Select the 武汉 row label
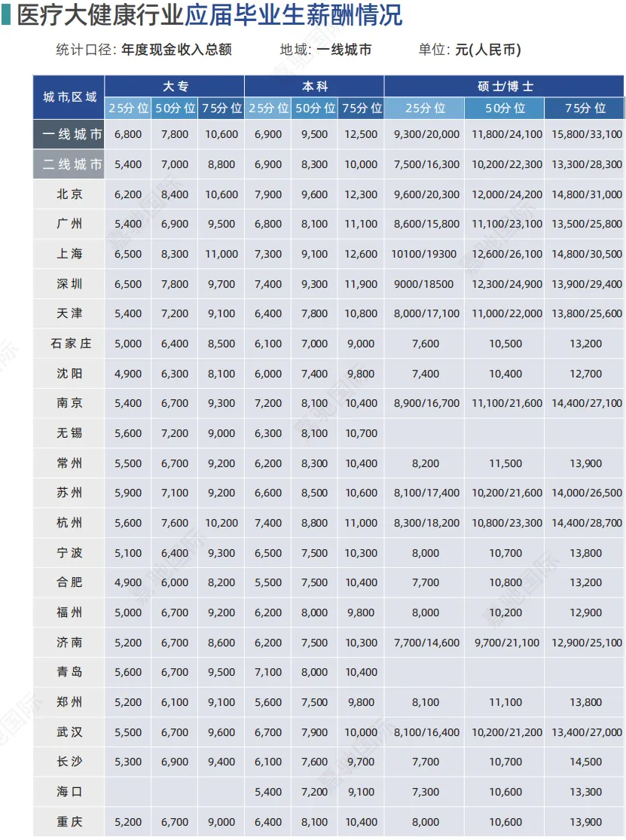626x840 pixels. (x=69, y=732)
